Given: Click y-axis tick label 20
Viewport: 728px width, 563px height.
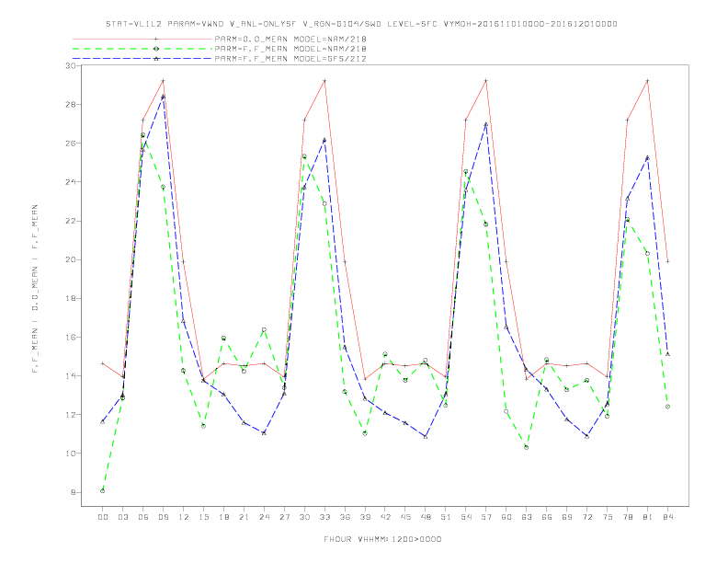Looking at the screenshot, I should point(71,259).
